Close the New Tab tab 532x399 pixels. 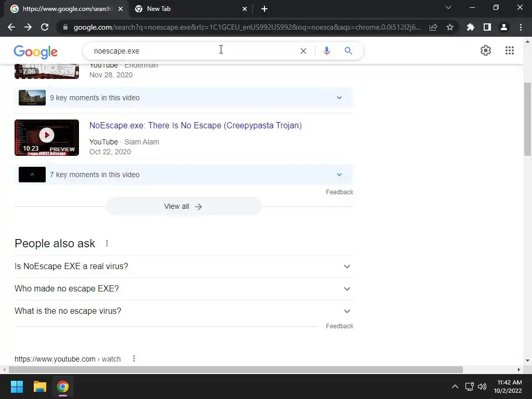[x=245, y=9]
